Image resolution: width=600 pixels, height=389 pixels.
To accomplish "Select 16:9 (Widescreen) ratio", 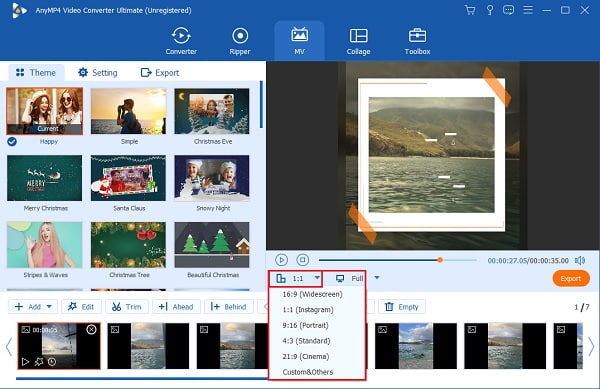I will pyautogui.click(x=312, y=294).
